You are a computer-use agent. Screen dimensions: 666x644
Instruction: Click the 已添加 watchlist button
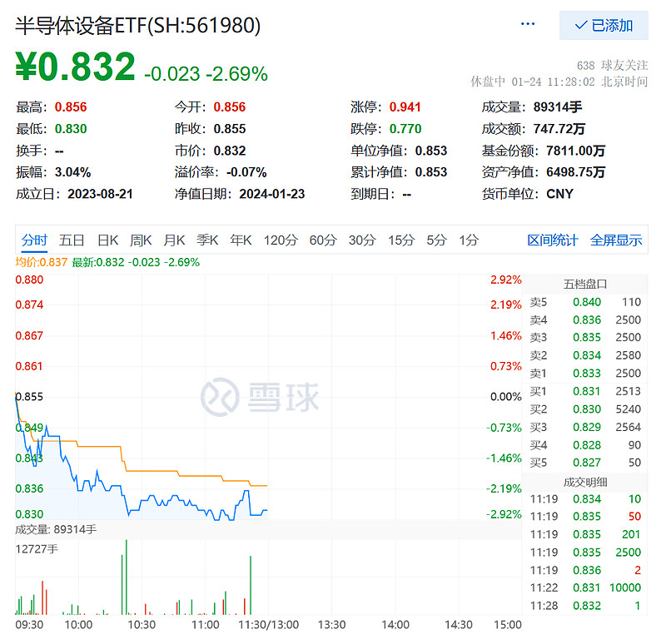(605, 25)
